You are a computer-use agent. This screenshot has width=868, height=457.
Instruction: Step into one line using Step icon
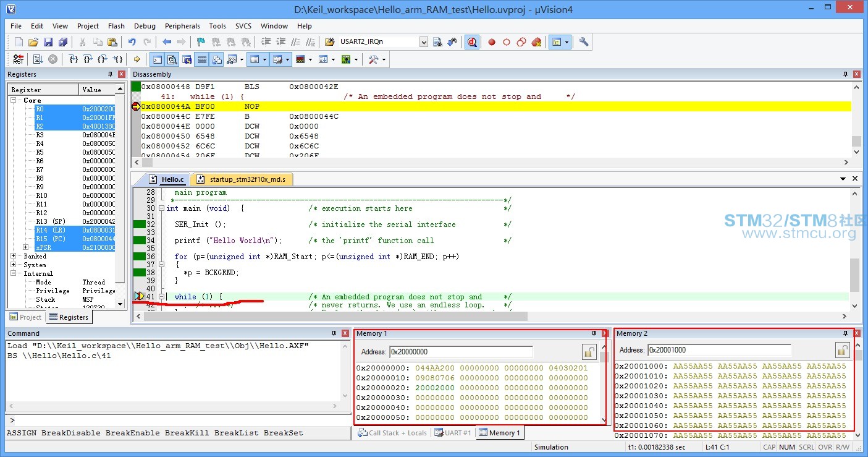[74, 59]
